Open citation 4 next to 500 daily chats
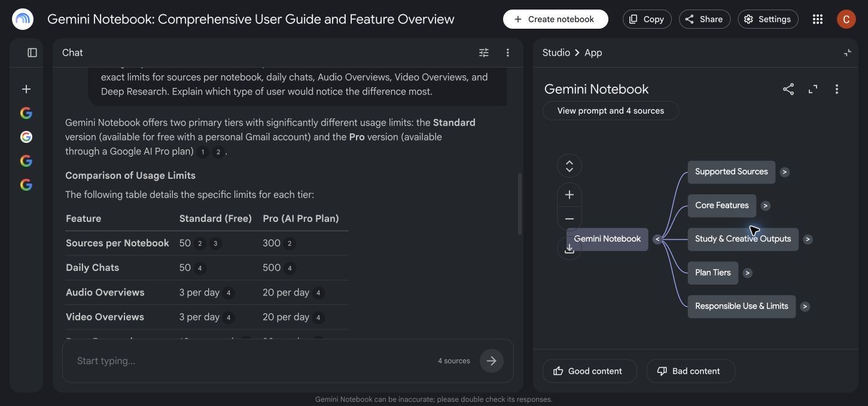This screenshot has width=868, height=406. pyautogui.click(x=290, y=268)
